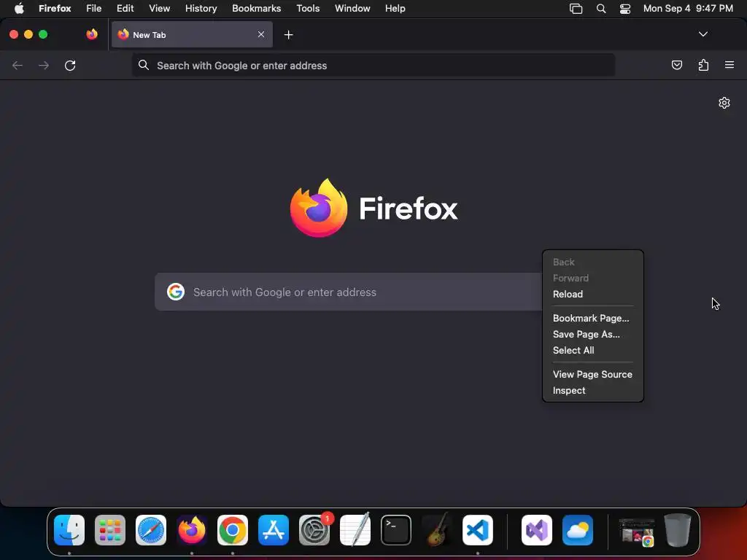The width and height of the screenshot is (747, 560).
Task: Choose Bookmark Page… from context menu
Action: pos(592,318)
